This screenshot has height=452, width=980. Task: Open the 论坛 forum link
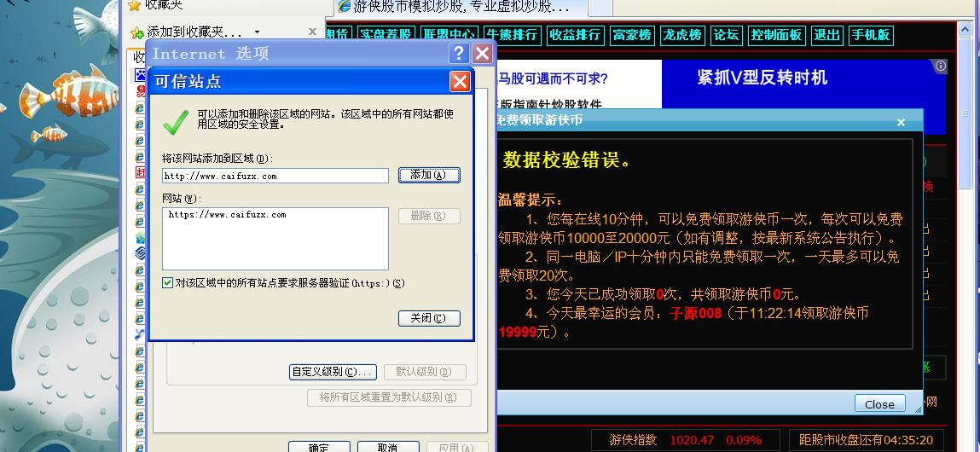[x=726, y=35]
